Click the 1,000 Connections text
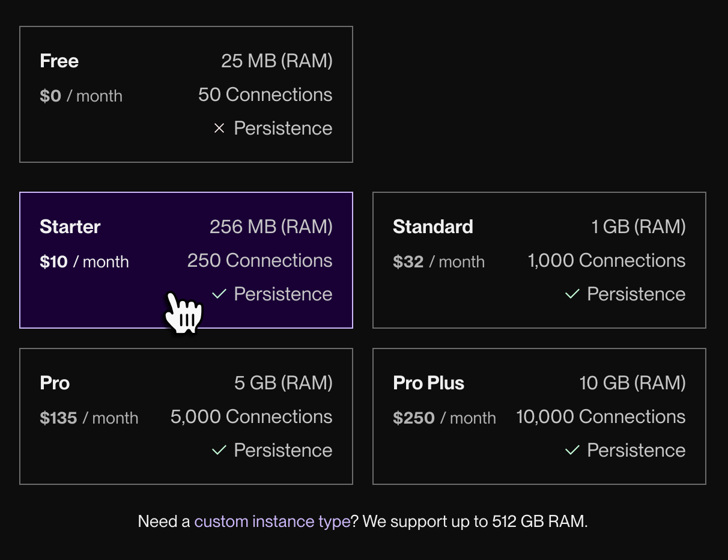728x560 pixels. point(607,261)
